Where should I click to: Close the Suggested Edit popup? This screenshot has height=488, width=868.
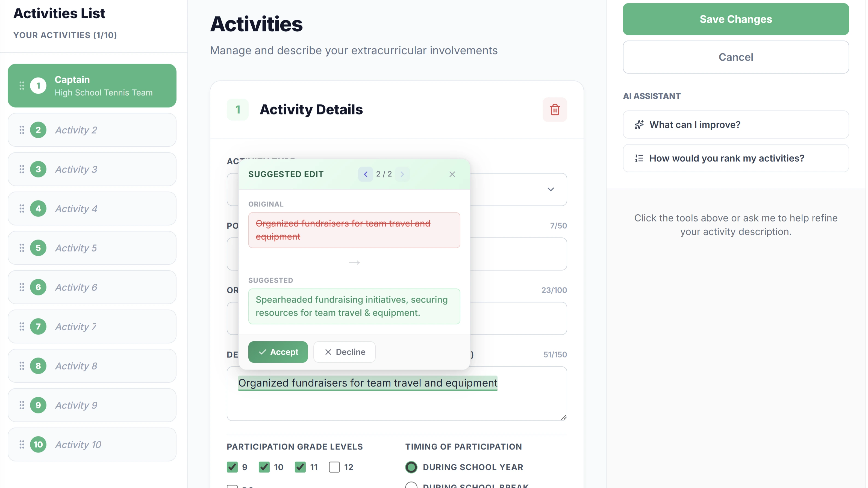[x=452, y=174]
